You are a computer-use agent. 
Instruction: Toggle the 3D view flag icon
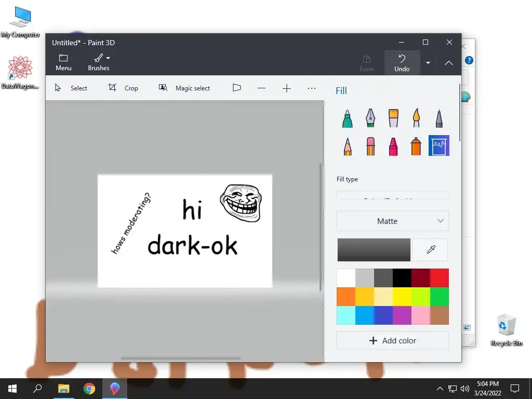[237, 88]
